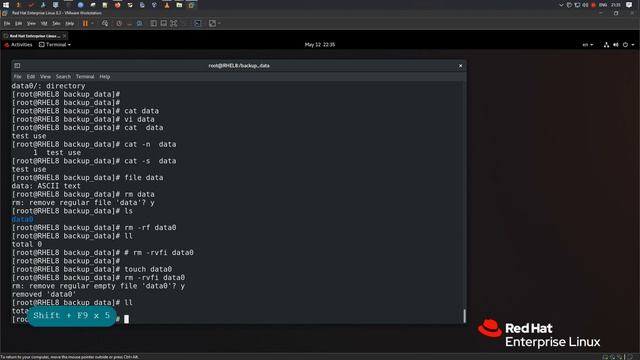This screenshot has height=360, width=640.
Task: Click the blue data0 directory listing
Action: coord(22,220)
